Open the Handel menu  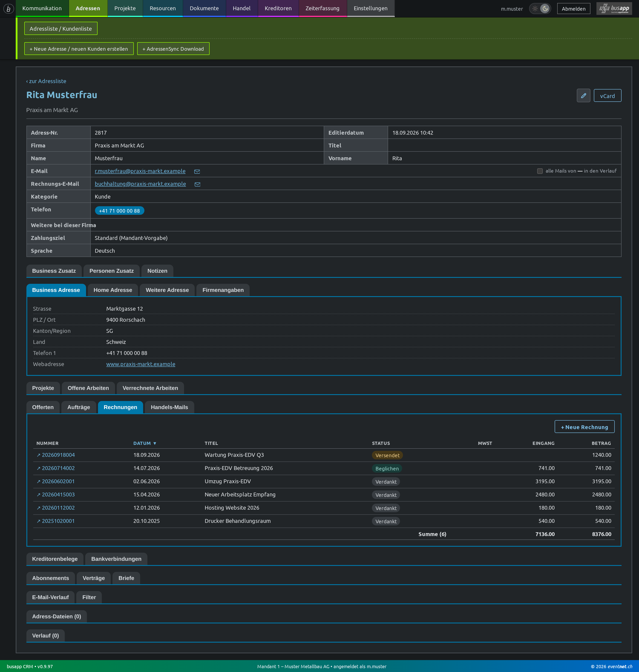242,9
